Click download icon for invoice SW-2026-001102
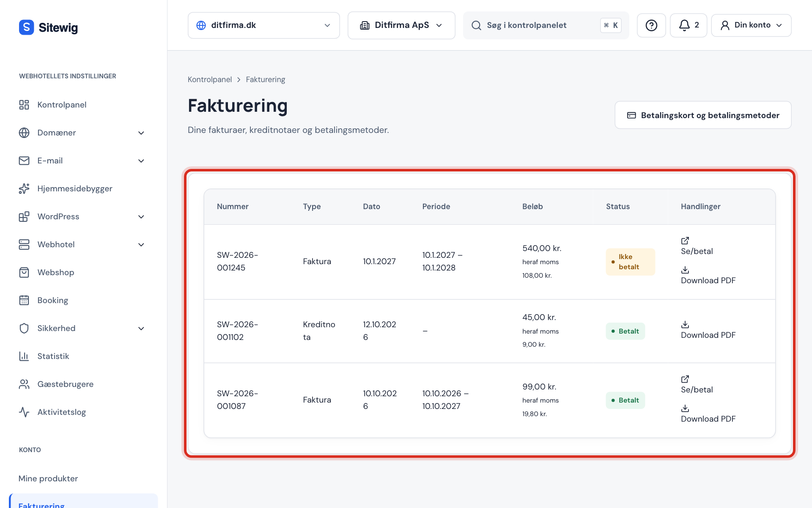812x508 pixels. pos(685,325)
